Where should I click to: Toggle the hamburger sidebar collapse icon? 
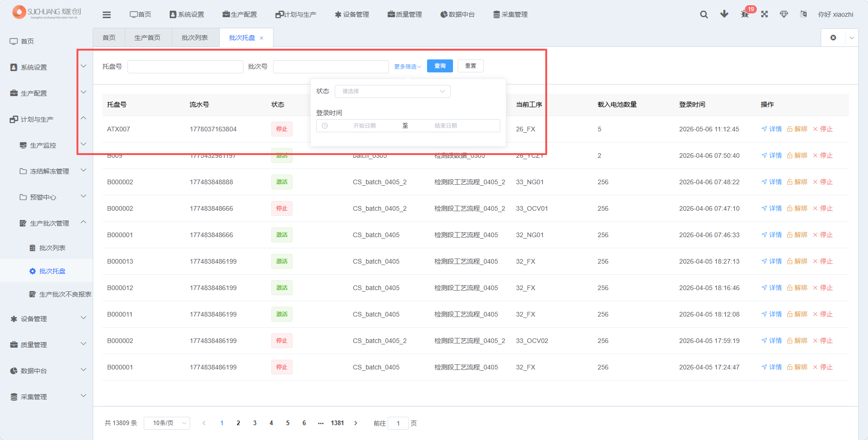[x=107, y=15]
